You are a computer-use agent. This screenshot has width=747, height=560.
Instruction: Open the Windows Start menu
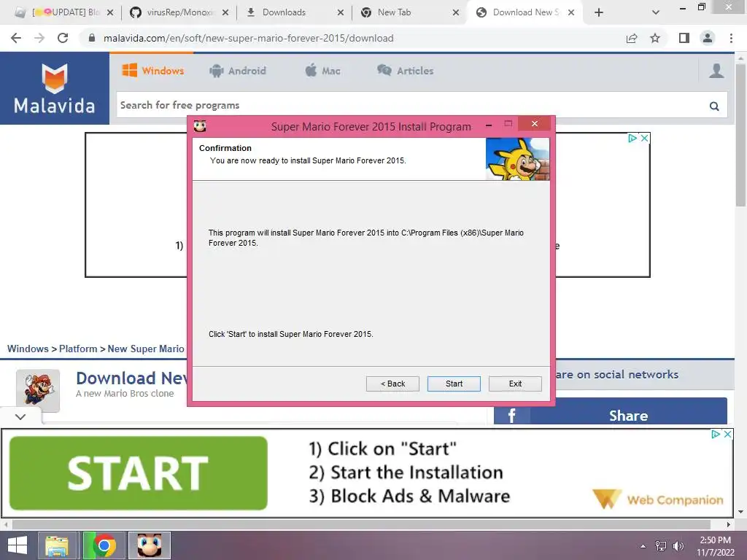tap(18, 545)
